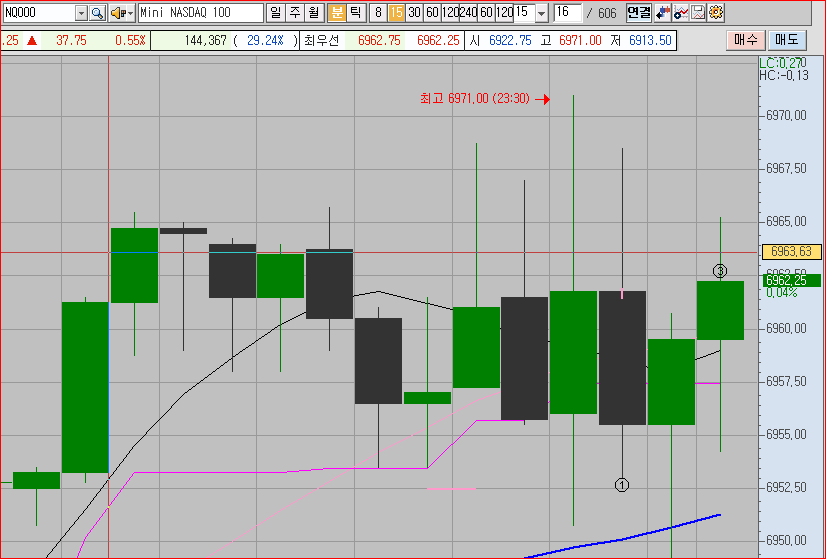Click the NQ000 symbol code field
The image size is (826, 559).
click(x=39, y=13)
